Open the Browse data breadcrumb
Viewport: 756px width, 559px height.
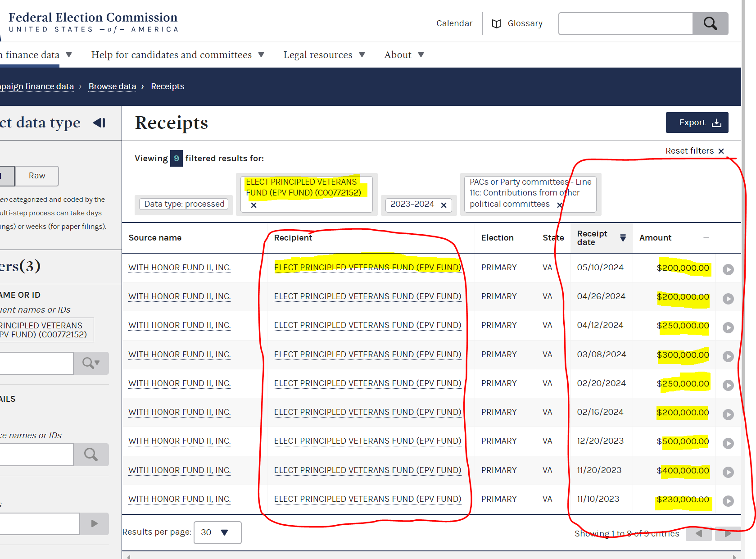click(112, 86)
